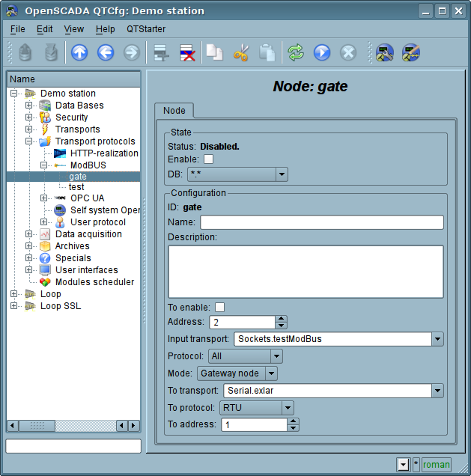This screenshot has height=476, width=471.
Task: Expand the Data acquisition tree node
Action: [x=29, y=234]
